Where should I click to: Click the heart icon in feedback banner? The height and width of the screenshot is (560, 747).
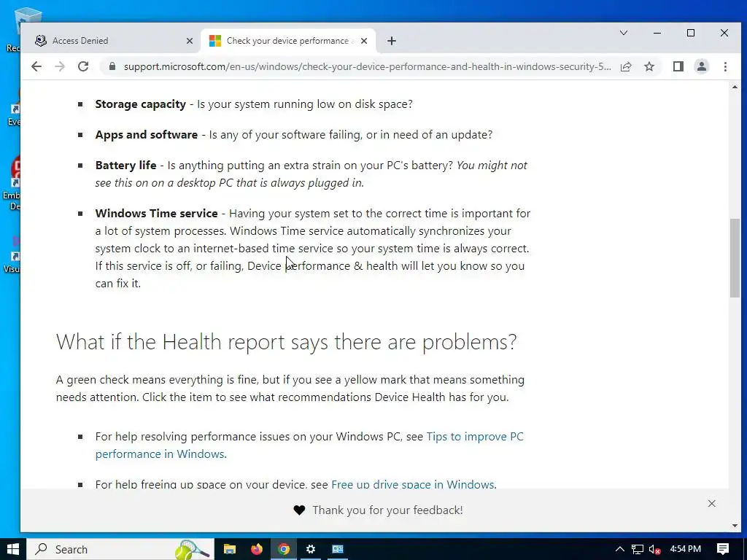[299, 510]
